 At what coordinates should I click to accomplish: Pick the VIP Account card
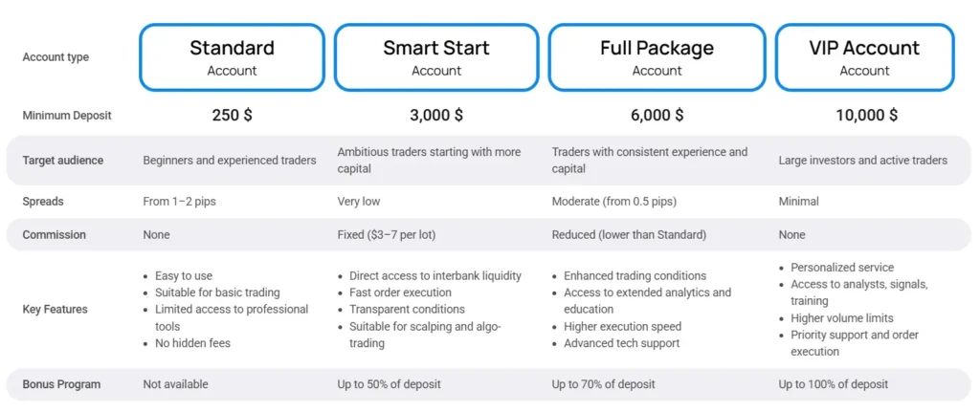coord(864,57)
